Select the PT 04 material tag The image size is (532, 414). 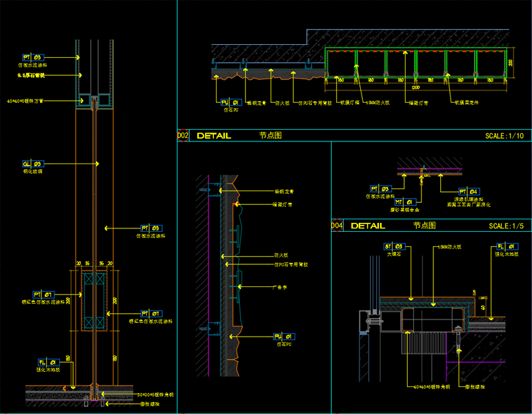tap(469, 192)
